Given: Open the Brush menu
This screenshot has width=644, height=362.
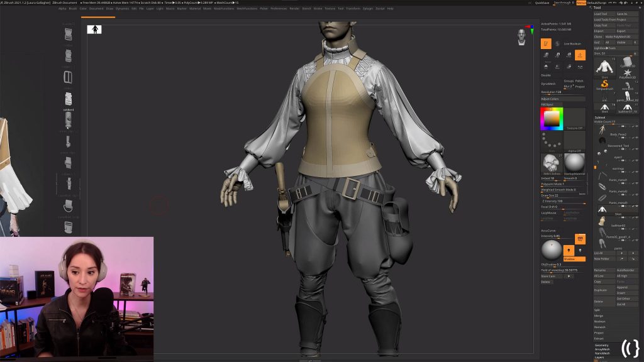Looking at the screenshot, I should 73,8.
